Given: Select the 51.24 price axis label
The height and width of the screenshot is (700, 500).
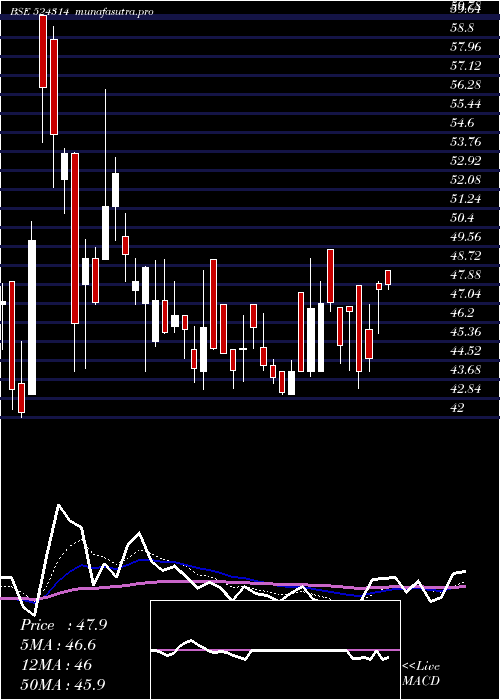Looking at the screenshot, I should coord(466,199).
